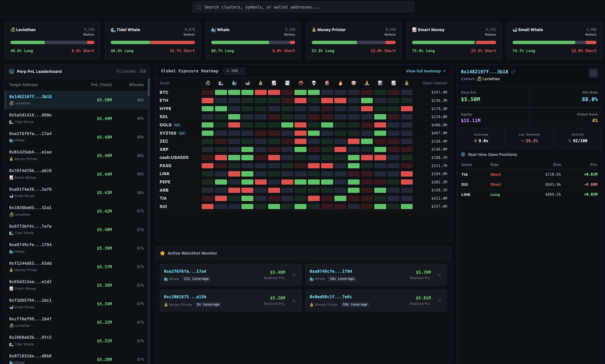Viewport: 605px width, 364px height.
Task: Click the praying hands heatmap column header
Action: point(367,83)
